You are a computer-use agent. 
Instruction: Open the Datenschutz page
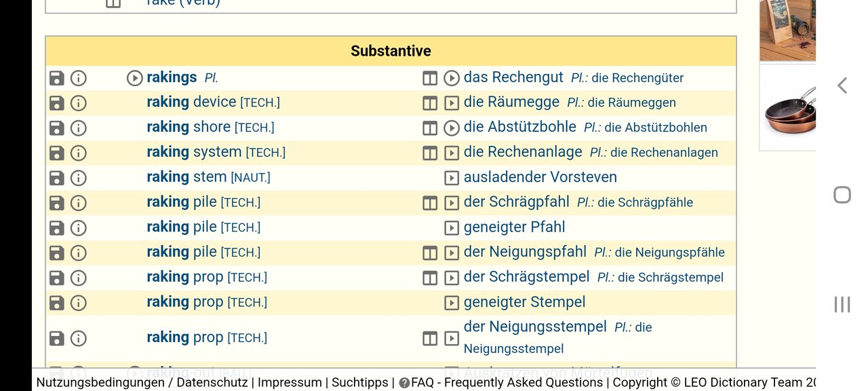[212, 382]
